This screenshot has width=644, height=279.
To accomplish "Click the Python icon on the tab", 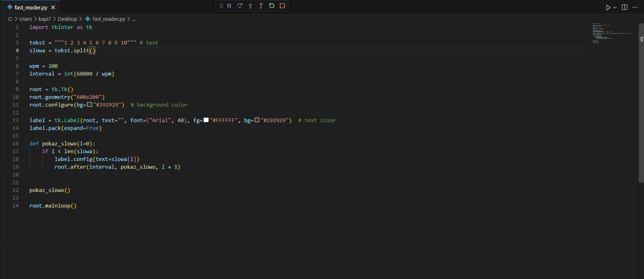I will tap(10, 7).
